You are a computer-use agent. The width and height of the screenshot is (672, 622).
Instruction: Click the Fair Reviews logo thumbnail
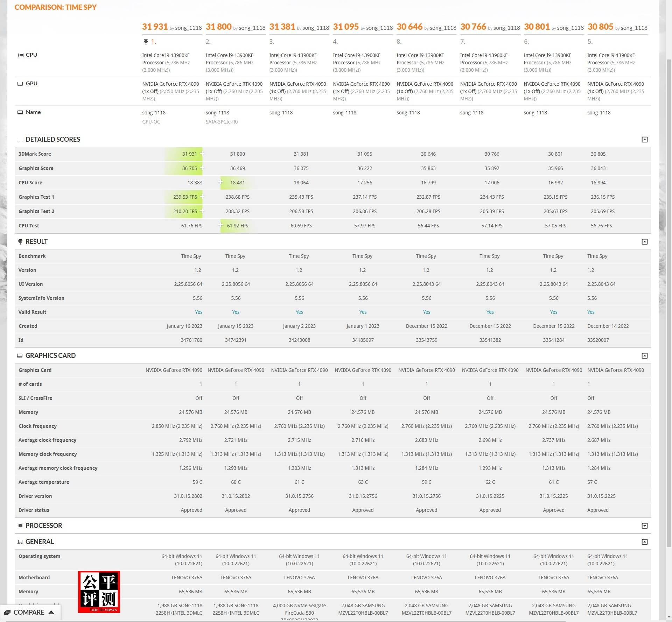click(x=99, y=592)
